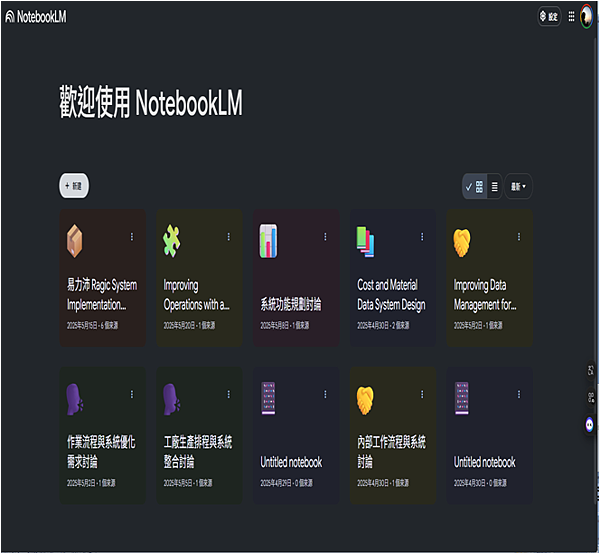
Task: Click the green puzzle piece notebook icon
Action: [171, 241]
